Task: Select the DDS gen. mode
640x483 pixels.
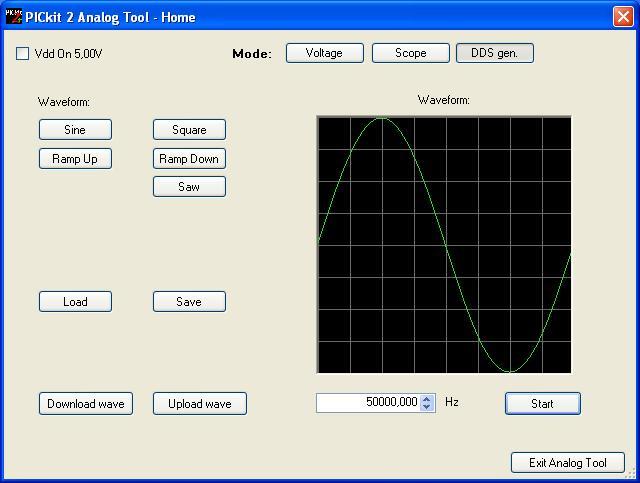Action: click(494, 53)
